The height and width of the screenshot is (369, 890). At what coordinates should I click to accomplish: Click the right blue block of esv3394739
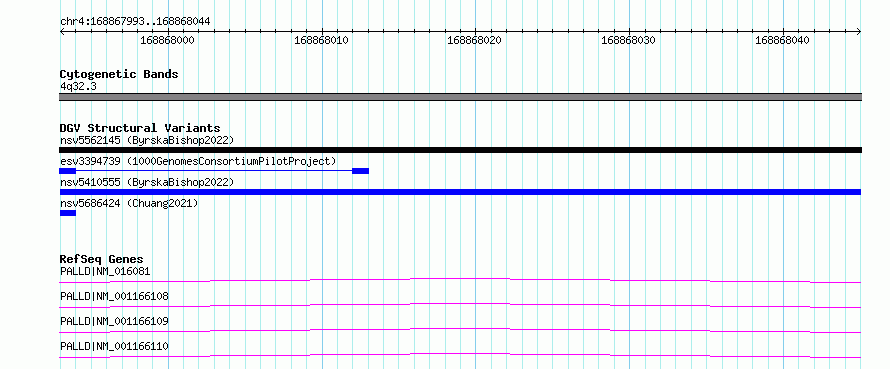360,171
